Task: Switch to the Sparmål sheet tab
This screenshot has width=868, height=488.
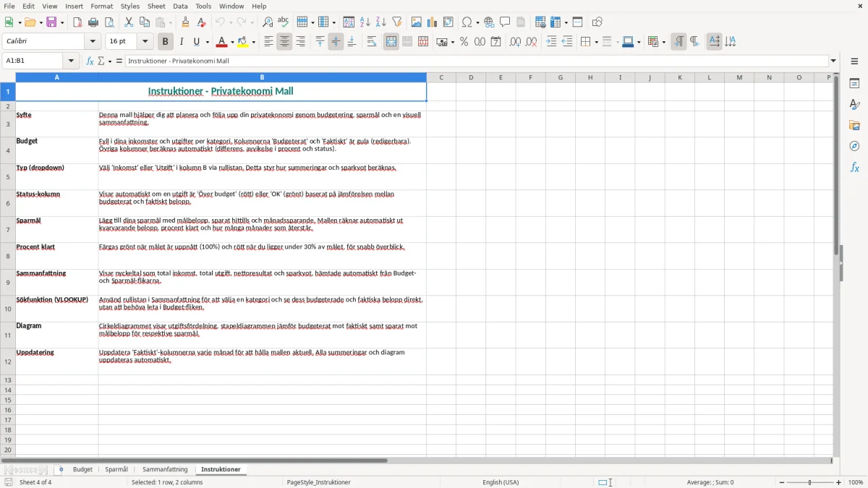Action: tap(116, 469)
